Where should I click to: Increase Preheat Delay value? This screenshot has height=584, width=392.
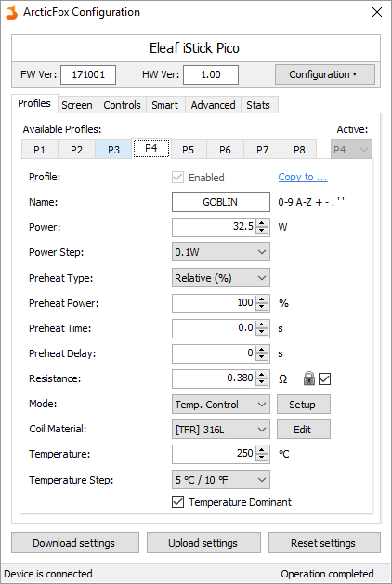262,350
